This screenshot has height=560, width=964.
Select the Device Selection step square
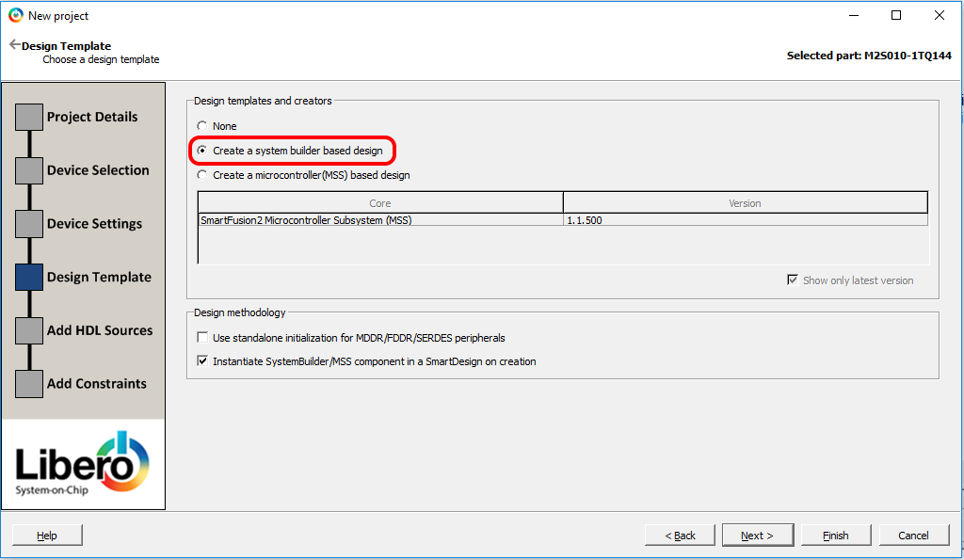point(29,170)
